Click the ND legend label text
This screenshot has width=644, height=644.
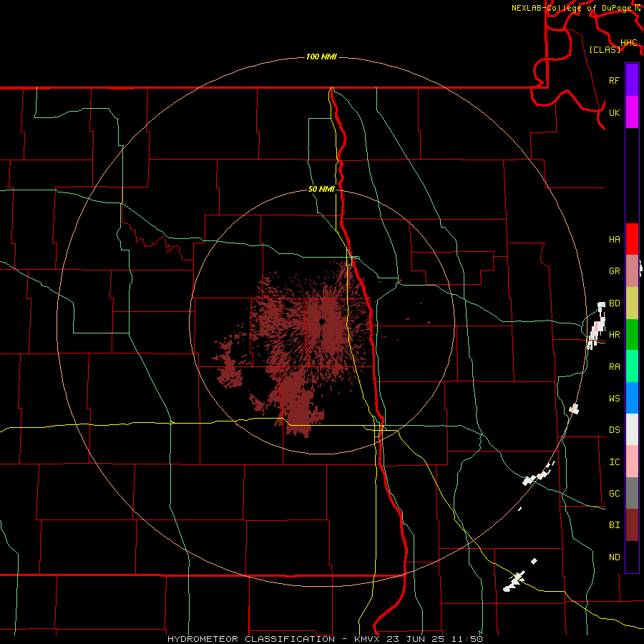(x=614, y=557)
